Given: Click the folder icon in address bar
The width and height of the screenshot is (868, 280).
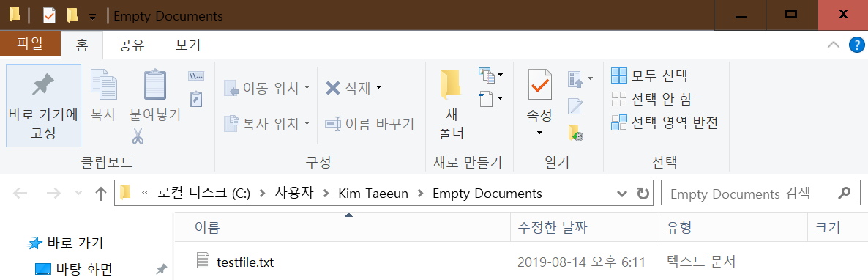Looking at the screenshot, I should 126,193.
